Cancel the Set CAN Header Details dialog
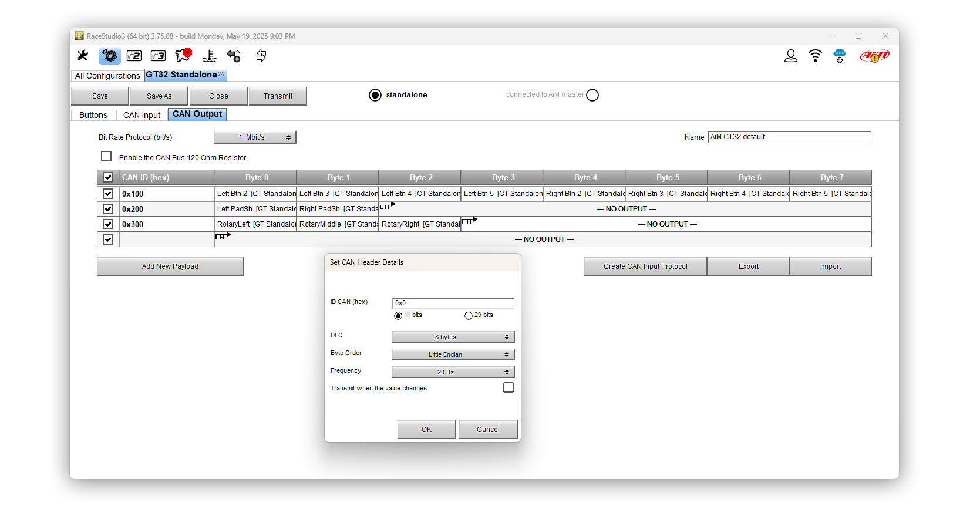 coord(489,430)
